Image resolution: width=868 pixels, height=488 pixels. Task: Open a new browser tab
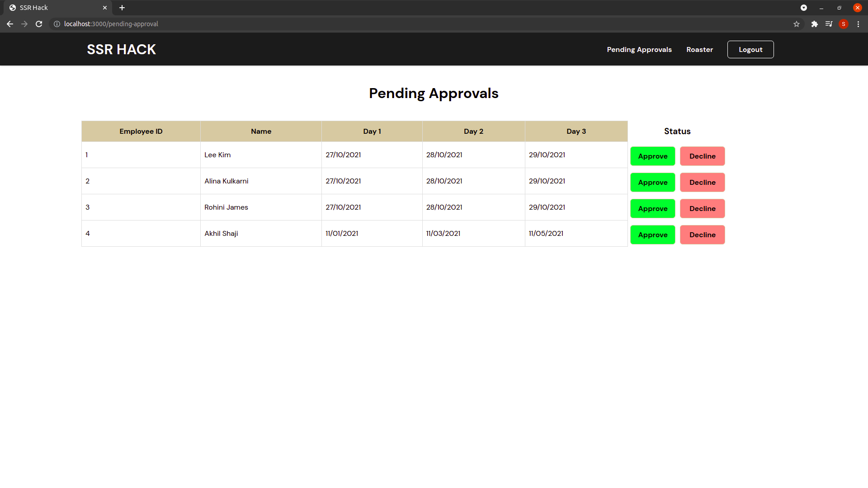[x=122, y=8]
